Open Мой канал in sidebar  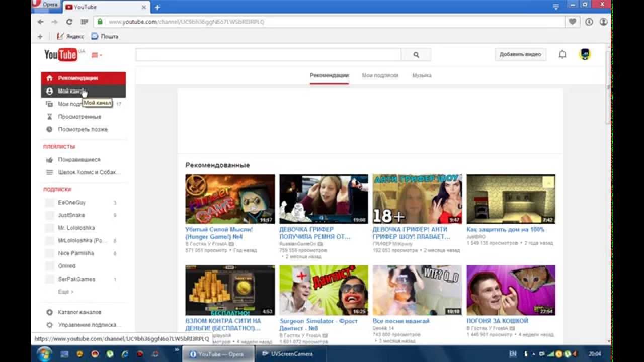click(84, 91)
